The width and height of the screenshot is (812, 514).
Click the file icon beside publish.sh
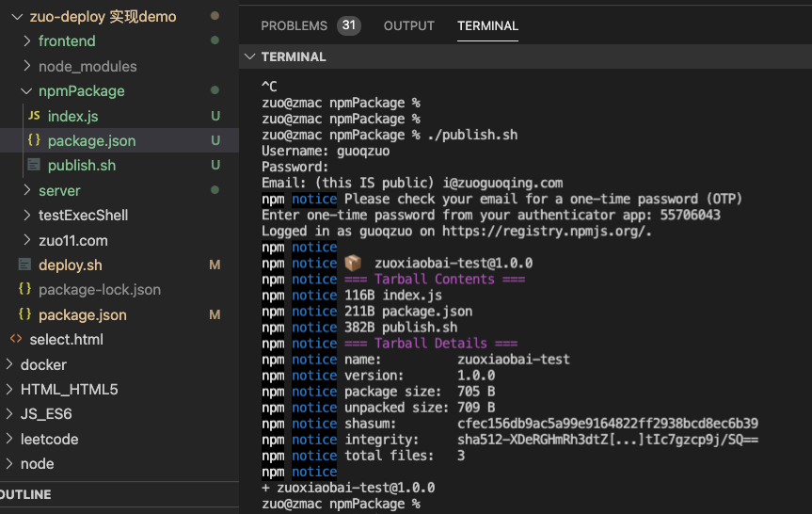(34, 165)
